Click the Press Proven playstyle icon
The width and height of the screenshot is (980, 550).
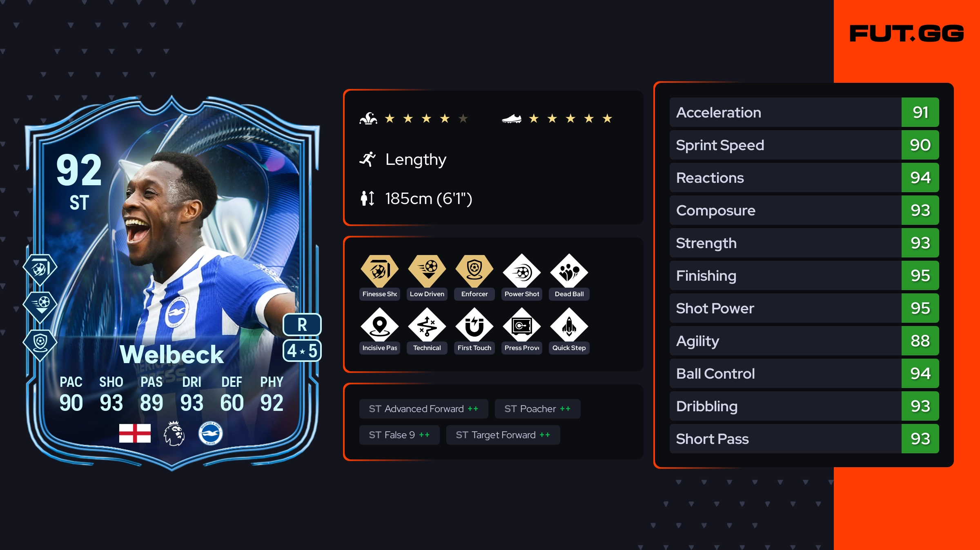coord(521,325)
